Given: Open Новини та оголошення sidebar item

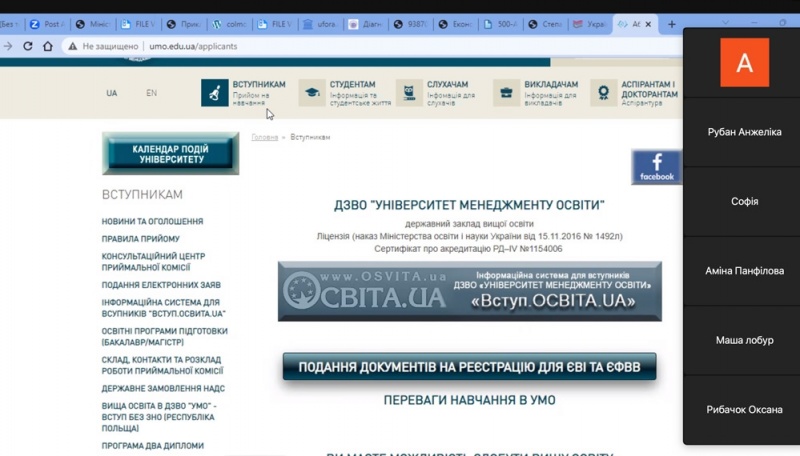Looking at the screenshot, I should tap(152, 221).
